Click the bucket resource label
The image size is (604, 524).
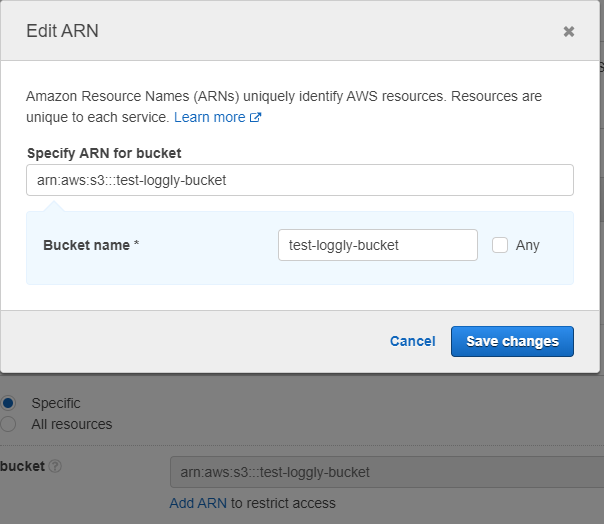(x=22, y=467)
